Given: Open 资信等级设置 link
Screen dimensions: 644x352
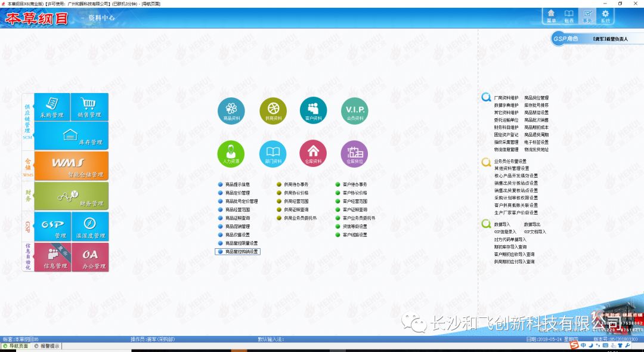Looking at the screenshot, I should (355, 226).
